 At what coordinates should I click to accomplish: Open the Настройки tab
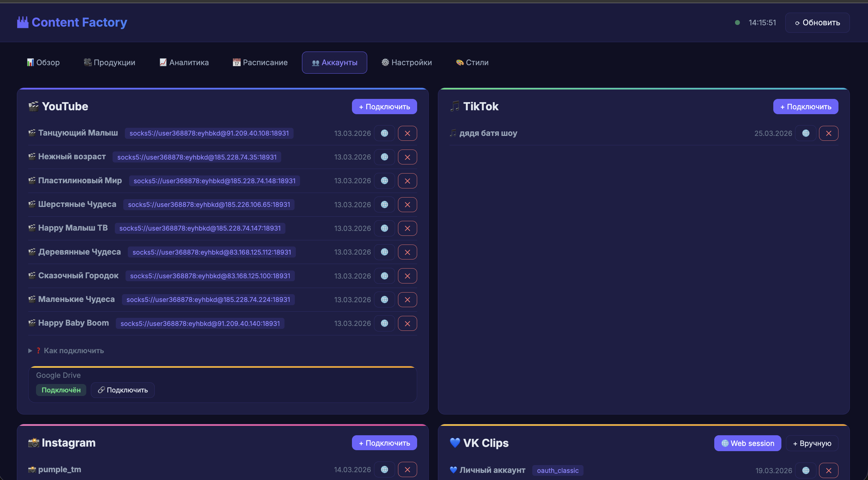tap(407, 63)
